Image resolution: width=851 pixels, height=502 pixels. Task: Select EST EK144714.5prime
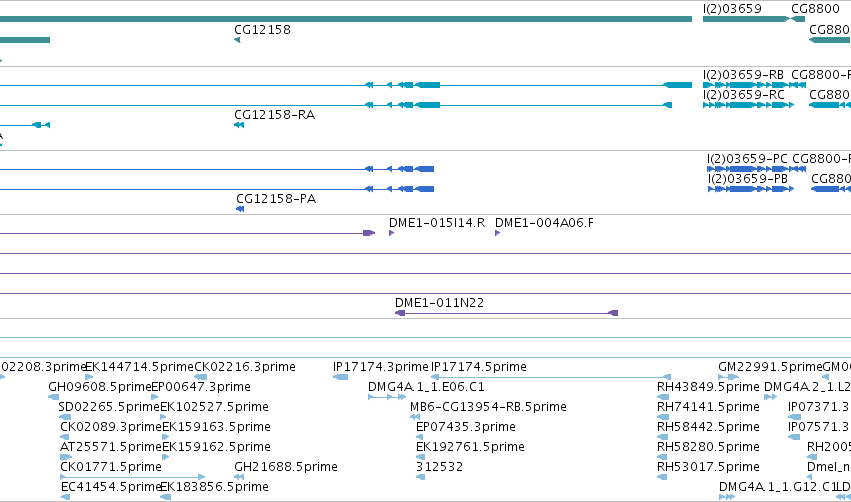point(139,367)
